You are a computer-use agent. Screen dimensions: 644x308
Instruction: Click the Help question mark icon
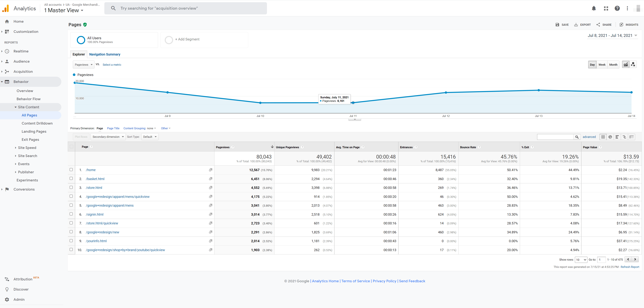pos(617,8)
